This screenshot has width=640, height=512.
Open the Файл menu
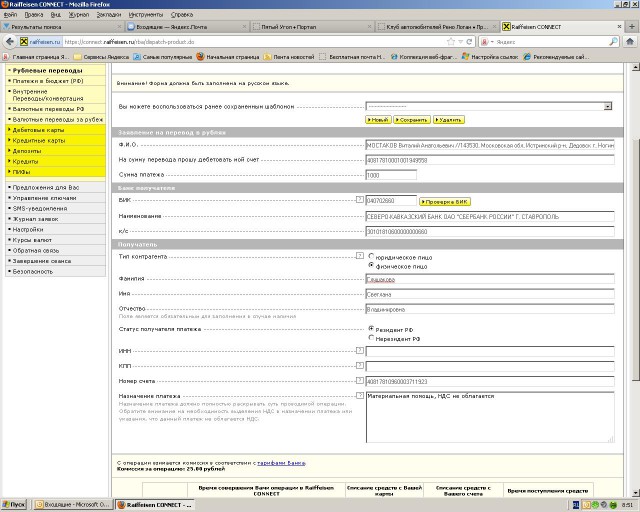tap(10, 15)
